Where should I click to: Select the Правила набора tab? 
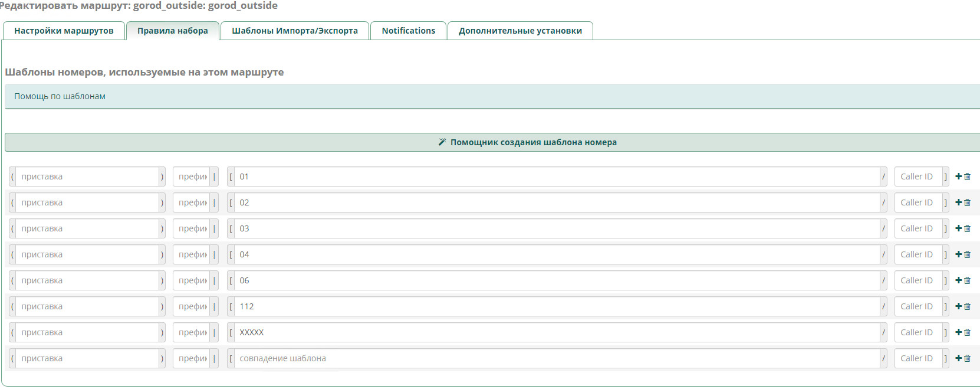(173, 31)
